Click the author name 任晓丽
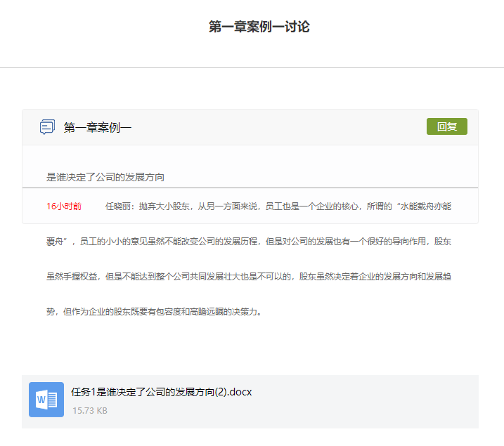 (x=119, y=206)
